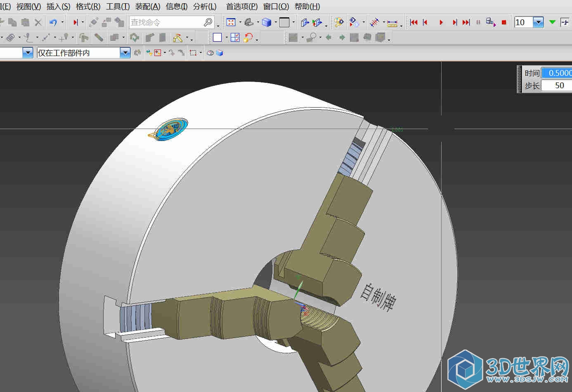Click the red rotate with cube icon
Image resolution: width=572 pixels, height=392 pixels.
[249, 38]
